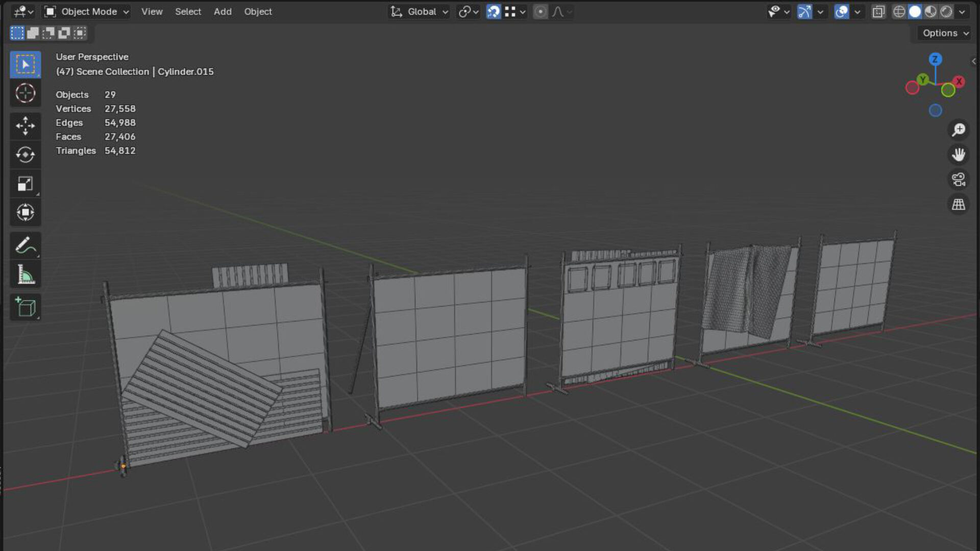Toggle perspective/orthographic grid icon
This screenshot has width=980, height=551.
(x=959, y=205)
